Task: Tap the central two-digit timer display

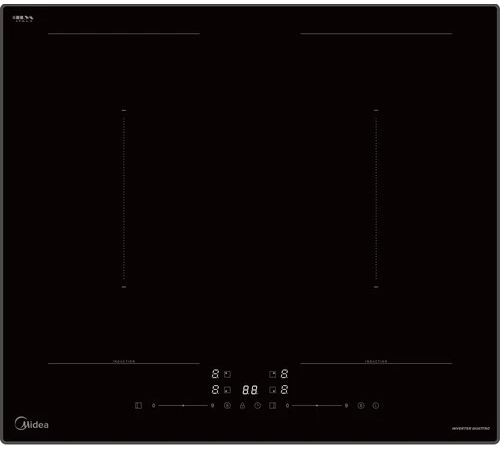Action: [x=250, y=390]
